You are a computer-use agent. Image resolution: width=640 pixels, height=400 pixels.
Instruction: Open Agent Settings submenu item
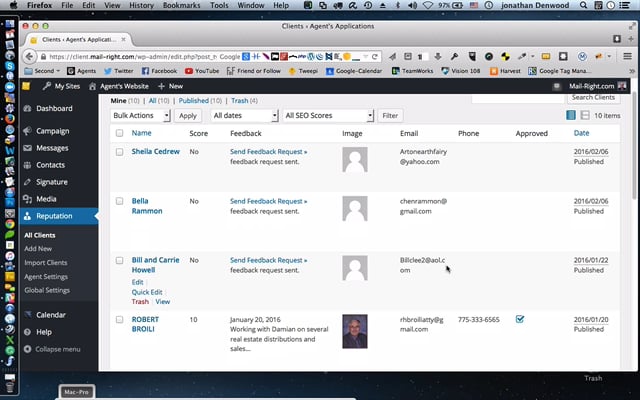pyautogui.click(x=46, y=276)
